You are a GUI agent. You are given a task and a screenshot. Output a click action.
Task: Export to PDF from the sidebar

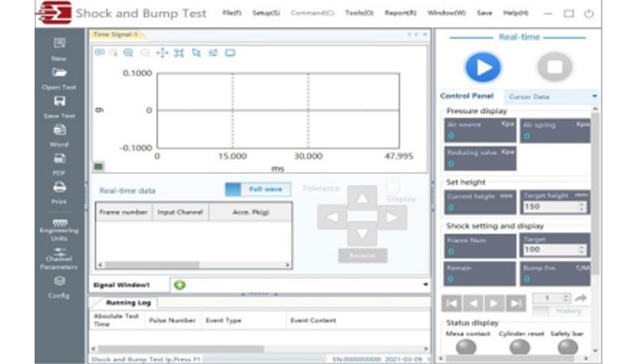59,159
